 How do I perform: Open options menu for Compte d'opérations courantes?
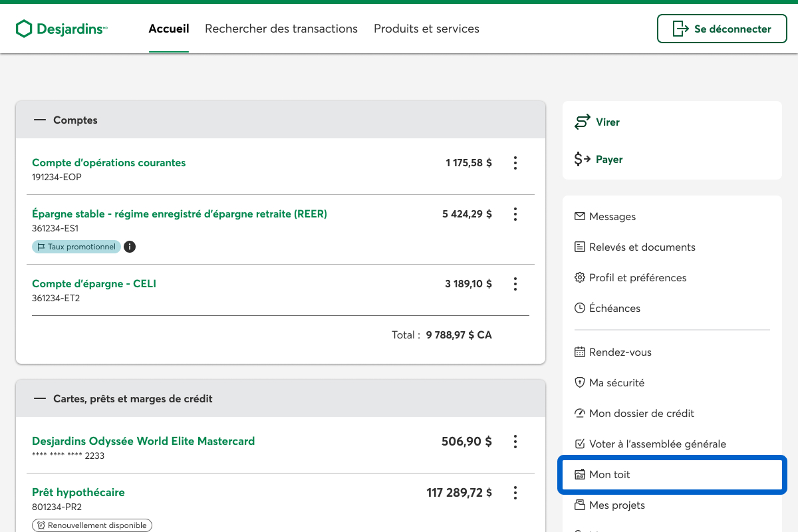tap(515, 163)
